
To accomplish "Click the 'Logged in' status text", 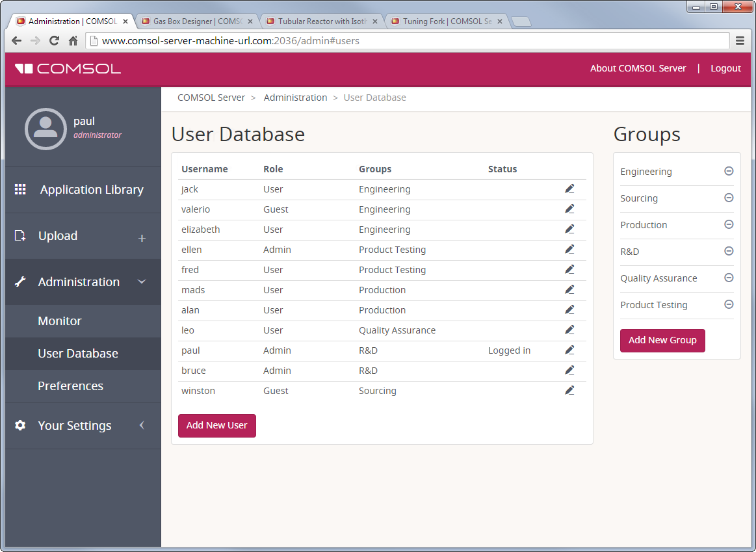I will coord(509,350).
